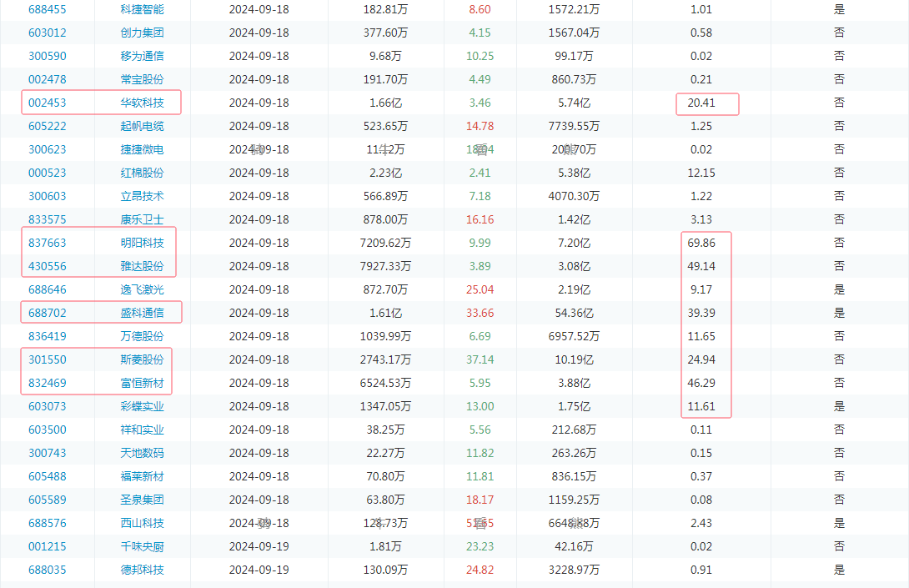Click stock code 603073

pyautogui.click(x=47, y=406)
